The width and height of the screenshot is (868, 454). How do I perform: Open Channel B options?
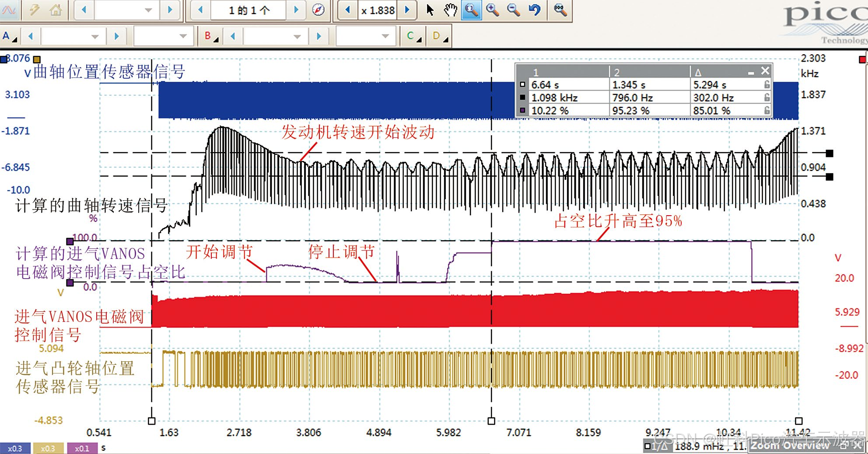pos(211,36)
